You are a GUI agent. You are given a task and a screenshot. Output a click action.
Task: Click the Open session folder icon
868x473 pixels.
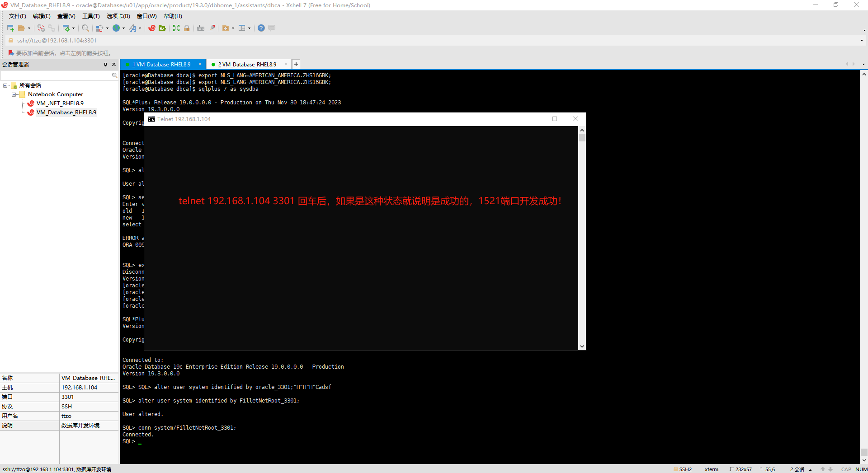(21, 28)
